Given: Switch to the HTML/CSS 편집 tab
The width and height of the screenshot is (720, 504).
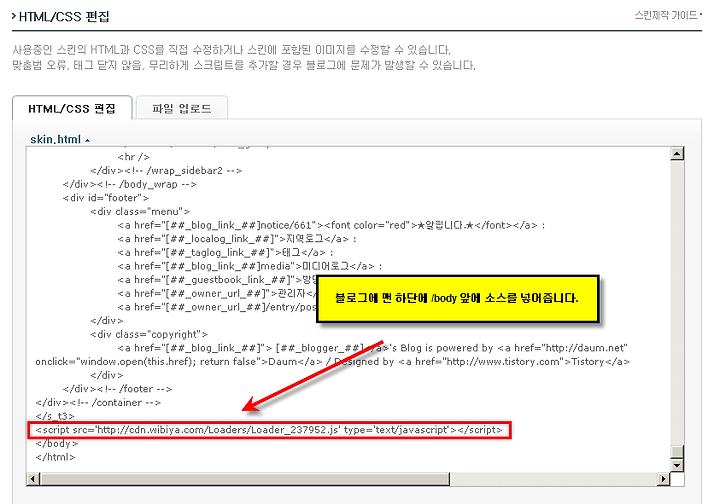Looking at the screenshot, I should coord(72,109).
